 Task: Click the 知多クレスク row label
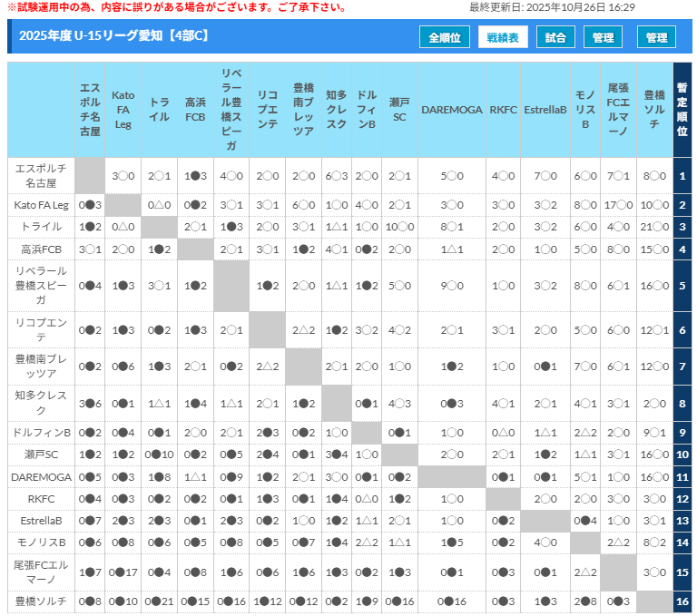pos(41,403)
